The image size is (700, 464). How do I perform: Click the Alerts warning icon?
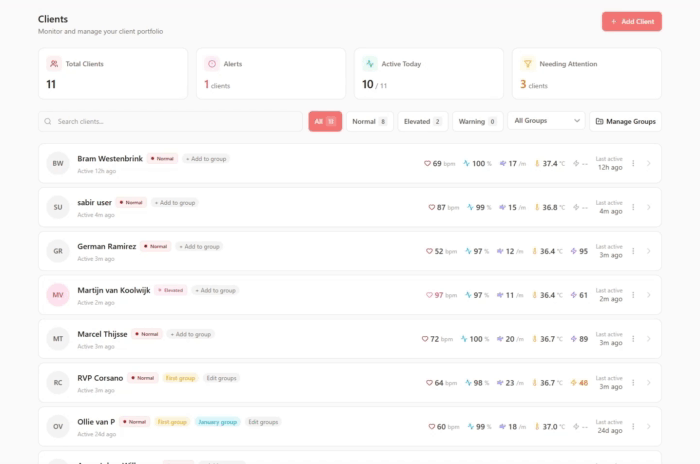pos(211,64)
